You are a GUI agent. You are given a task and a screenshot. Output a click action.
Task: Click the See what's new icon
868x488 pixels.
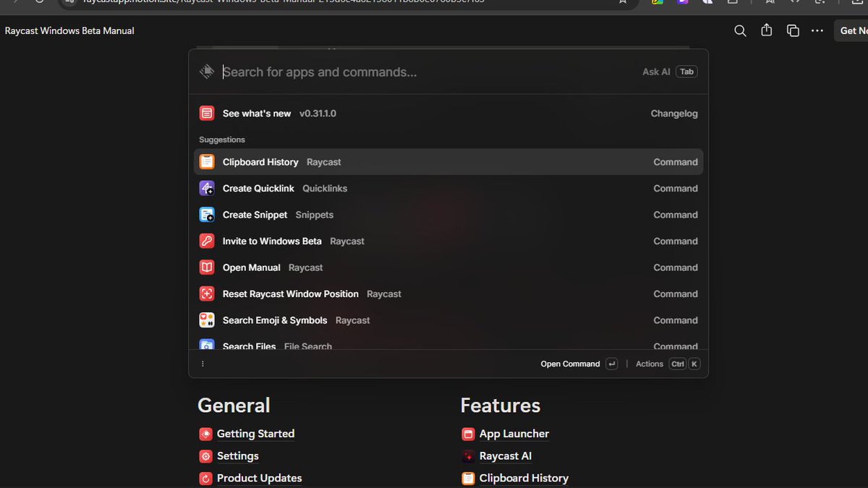[x=207, y=114]
